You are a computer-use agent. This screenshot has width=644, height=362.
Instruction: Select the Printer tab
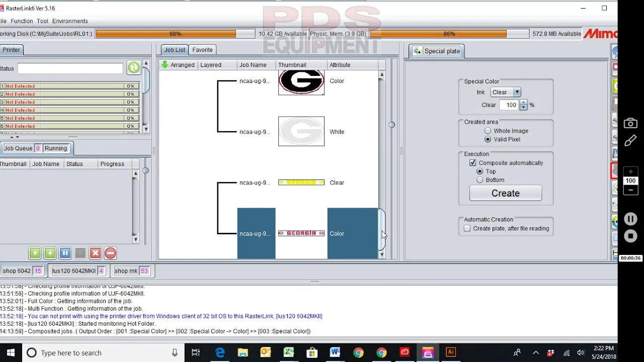coord(11,50)
